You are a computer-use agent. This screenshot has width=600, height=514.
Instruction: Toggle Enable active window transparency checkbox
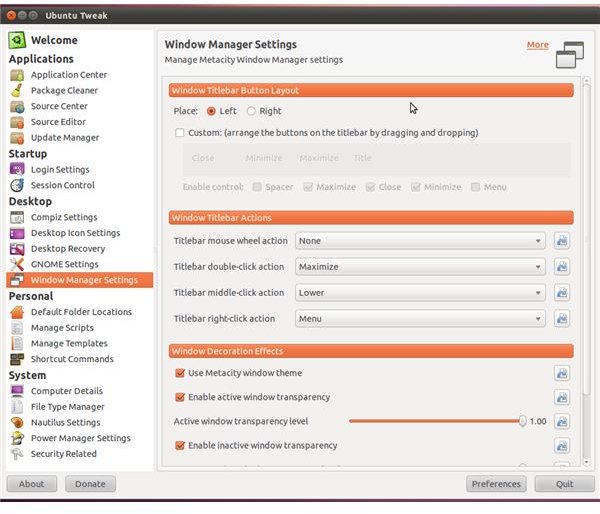[180, 397]
